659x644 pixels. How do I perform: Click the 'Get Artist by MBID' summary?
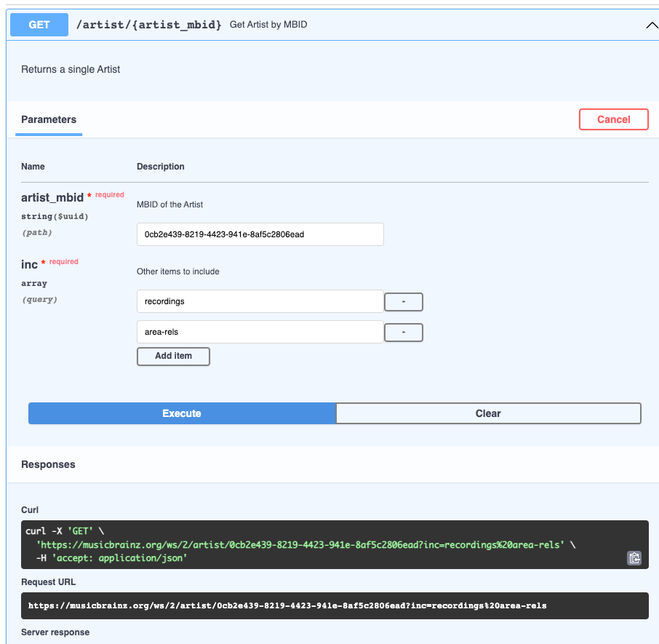(x=268, y=25)
